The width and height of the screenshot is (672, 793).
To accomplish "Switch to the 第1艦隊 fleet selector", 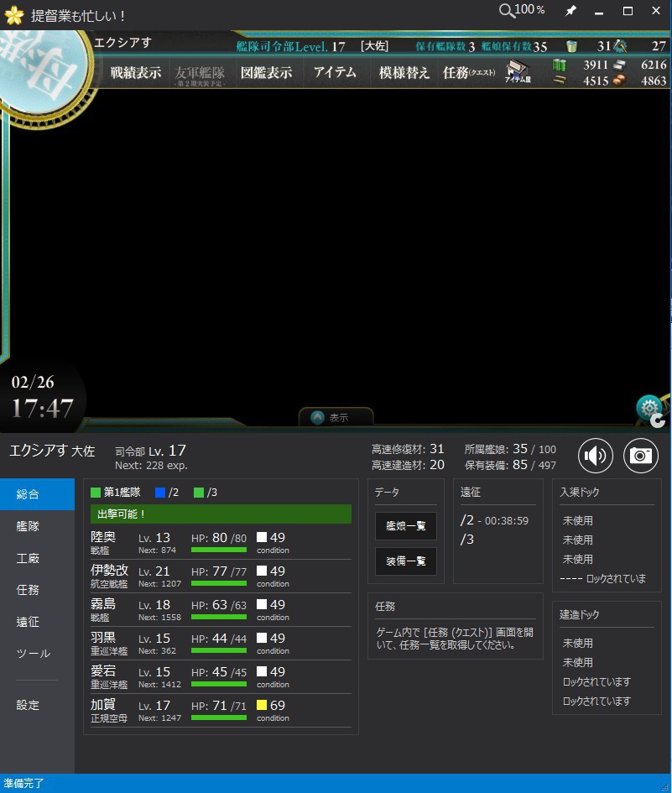I will (116, 492).
